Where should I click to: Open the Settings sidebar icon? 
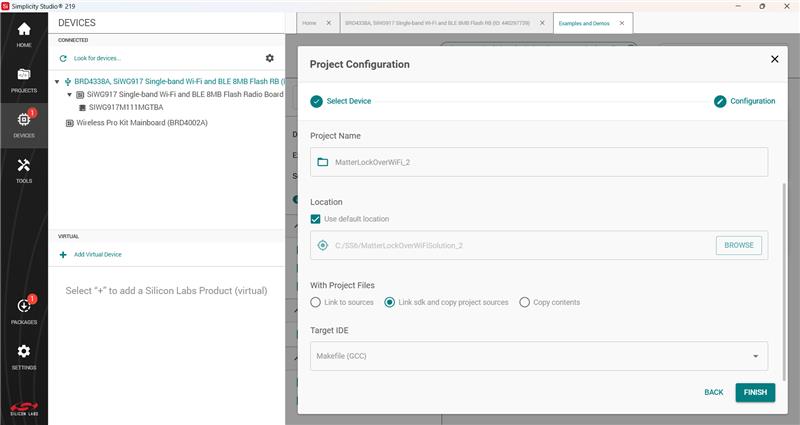(24, 356)
